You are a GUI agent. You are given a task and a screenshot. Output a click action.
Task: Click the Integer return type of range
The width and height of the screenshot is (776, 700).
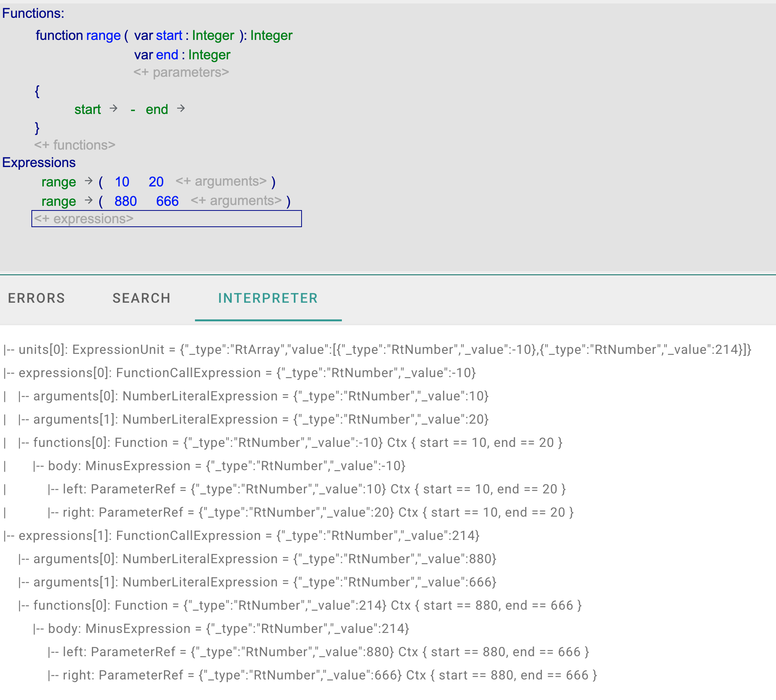(272, 35)
